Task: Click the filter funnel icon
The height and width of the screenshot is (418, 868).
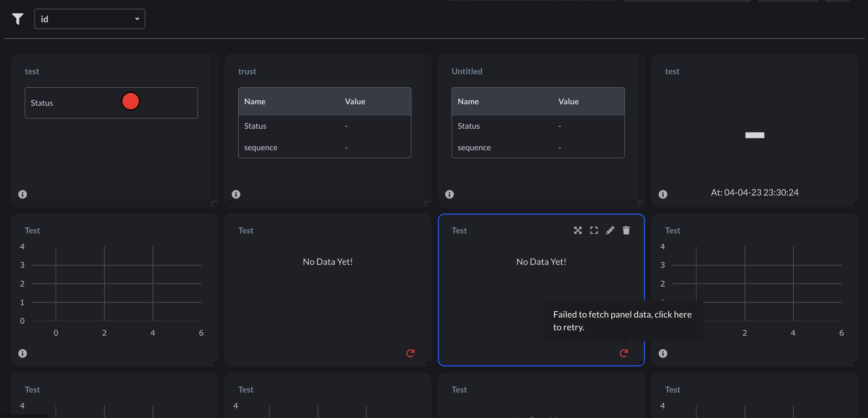Action: (x=18, y=19)
